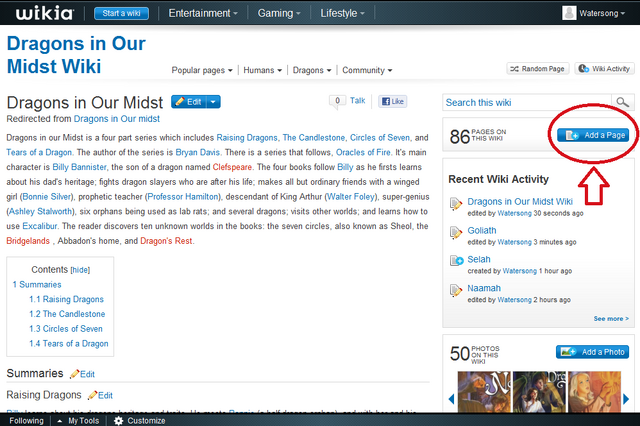Expand the Gaming menu

pyautogui.click(x=279, y=13)
